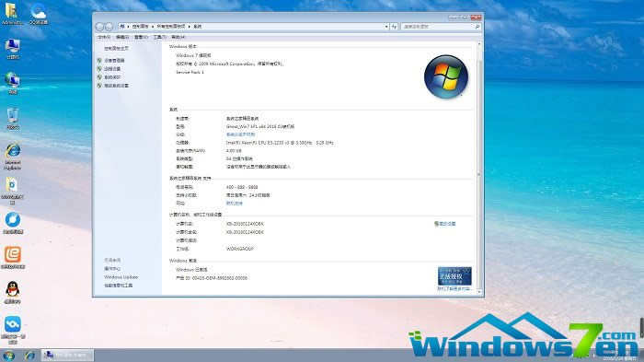Open the File menu
This screenshot has height=362, width=644.
click(x=104, y=37)
